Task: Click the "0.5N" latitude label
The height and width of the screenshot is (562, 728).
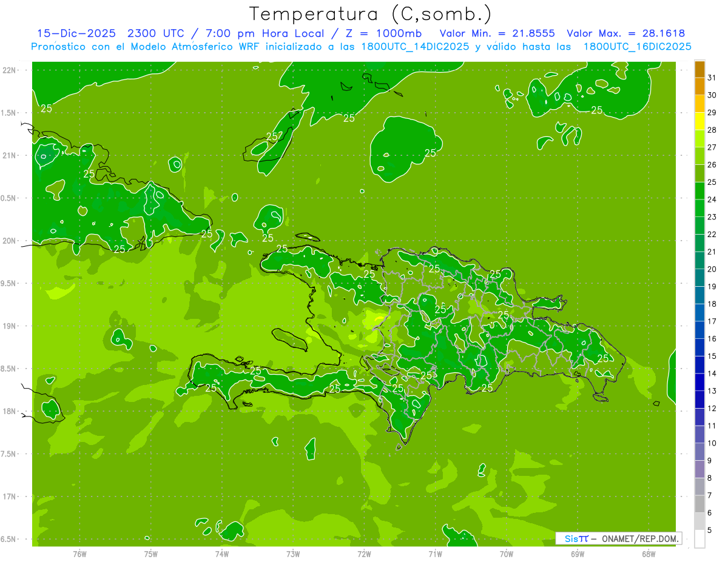Action: pyautogui.click(x=9, y=198)
